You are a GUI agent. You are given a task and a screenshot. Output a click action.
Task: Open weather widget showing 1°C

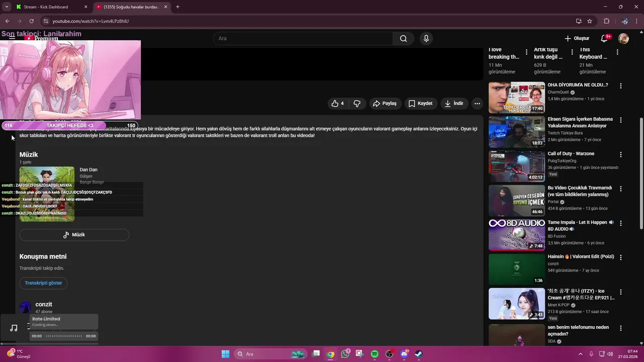click(x=19, y=354)
